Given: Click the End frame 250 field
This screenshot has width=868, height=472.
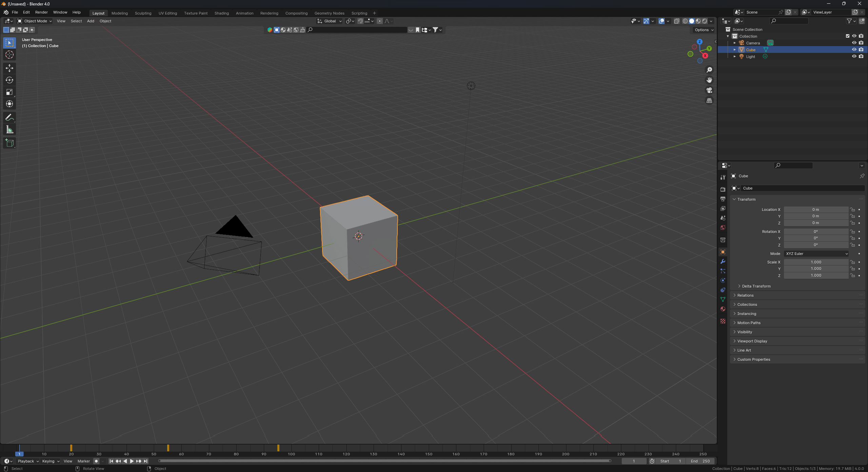Looking at the screenshot, I should point(701,461).
